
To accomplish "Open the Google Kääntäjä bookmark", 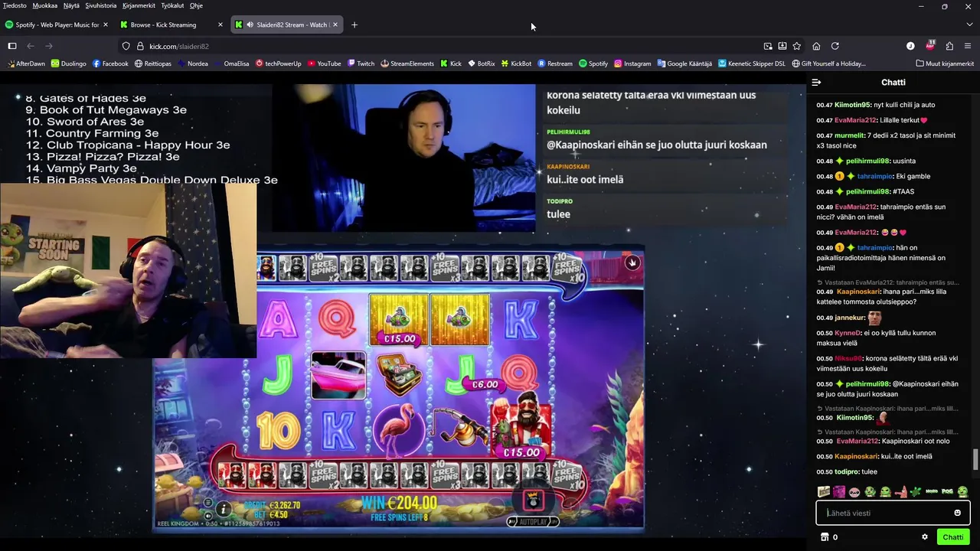I will 684,64.
